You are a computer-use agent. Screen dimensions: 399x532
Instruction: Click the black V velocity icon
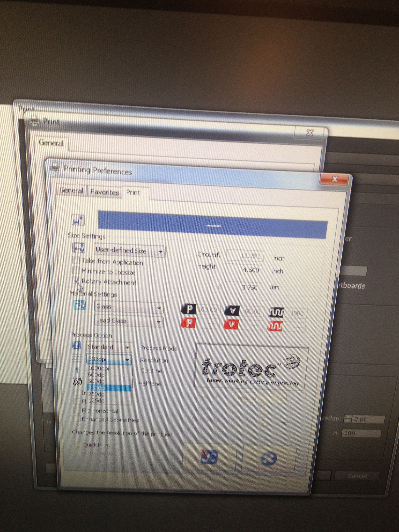[x=232, y=311]
